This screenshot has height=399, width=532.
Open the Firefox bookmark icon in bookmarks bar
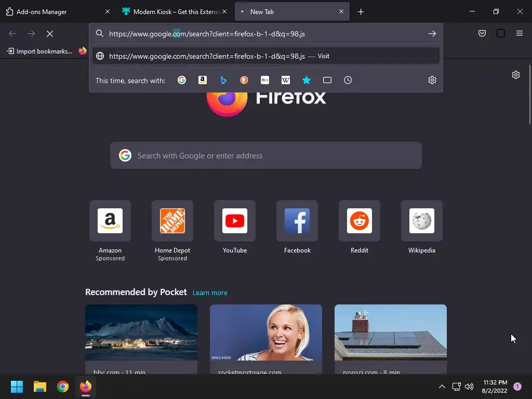tap(83, 51)
